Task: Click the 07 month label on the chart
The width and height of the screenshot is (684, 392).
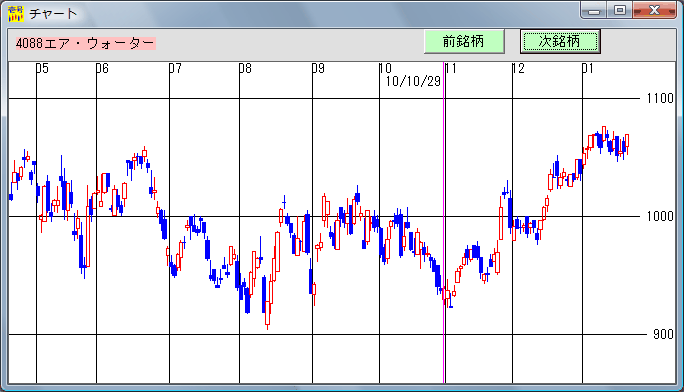Action: coord(175,68)
